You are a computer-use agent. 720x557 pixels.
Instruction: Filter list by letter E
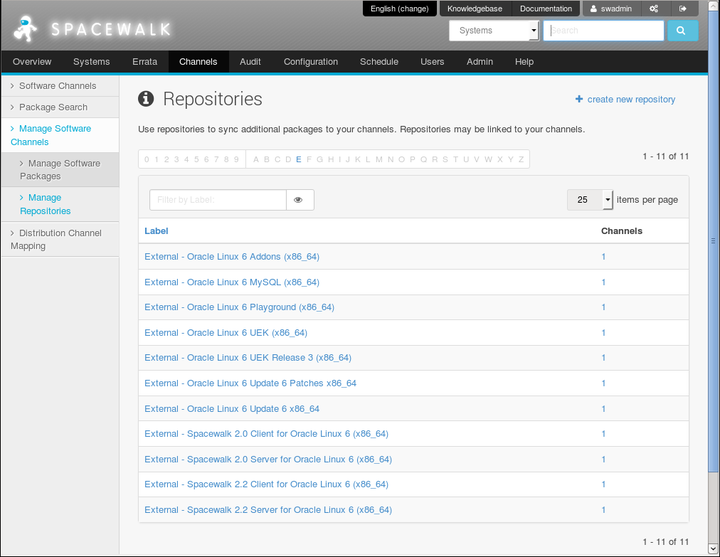(298, 159)
